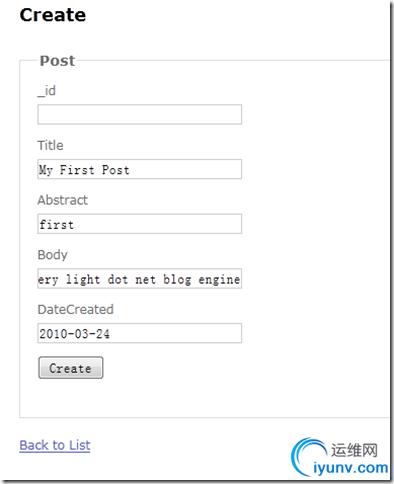
Task: Click the Title field containing My First Post
Action: pyautogui.click(x=140, y=169)
